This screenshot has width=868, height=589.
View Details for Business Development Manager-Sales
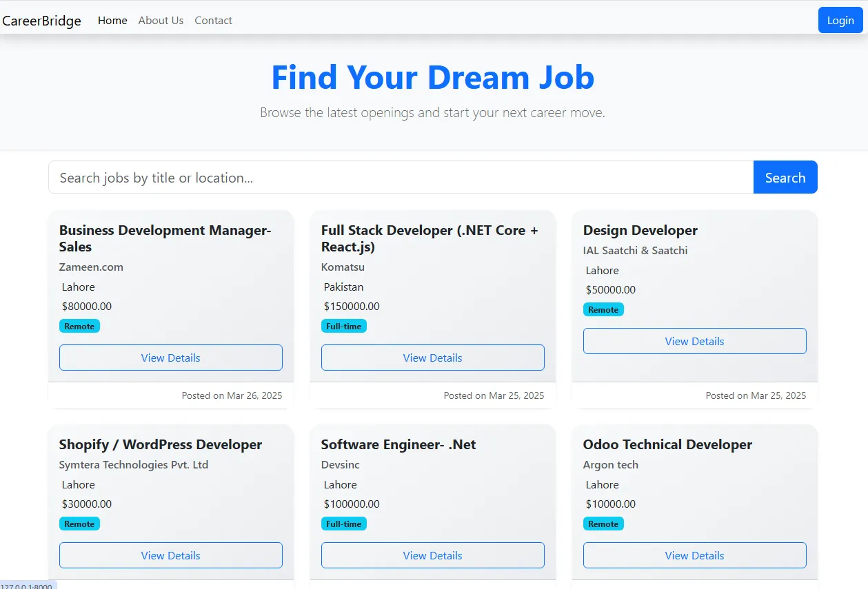[171, 358]
